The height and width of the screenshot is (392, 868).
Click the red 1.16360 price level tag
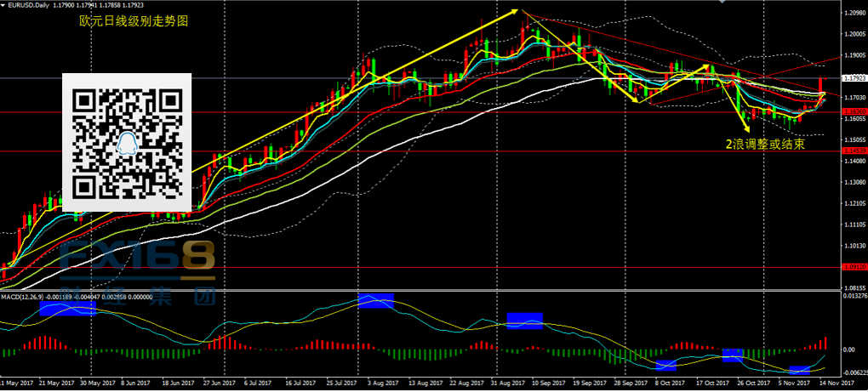coord(853,112)
